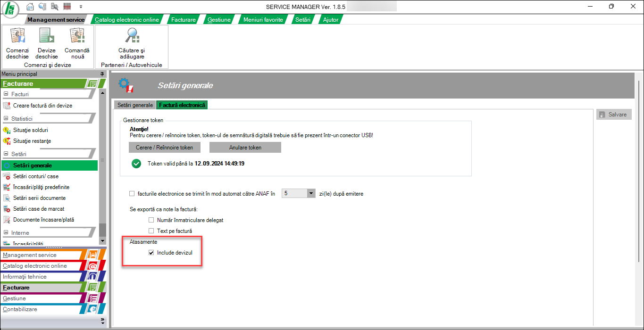Screen dimensions: 644x330
Task: Click the Salvare button
Action: point(614,115)
